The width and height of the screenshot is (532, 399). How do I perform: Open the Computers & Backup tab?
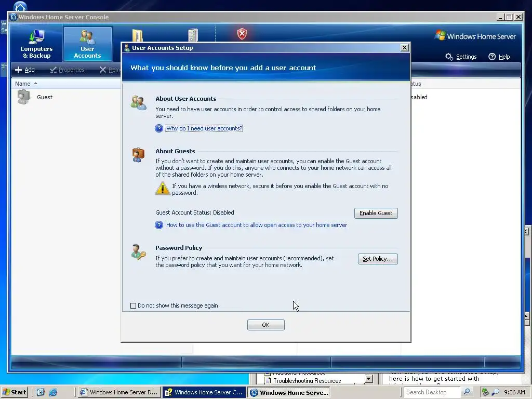(36, 44)
